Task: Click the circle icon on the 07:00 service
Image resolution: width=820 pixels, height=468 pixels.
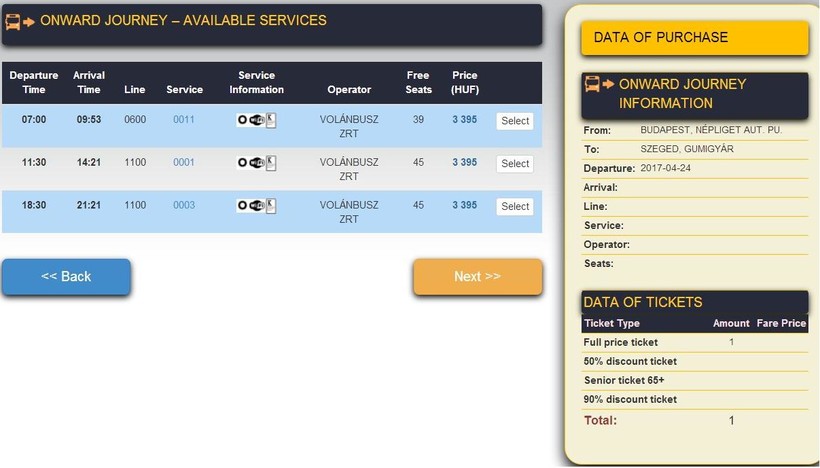Action: tap(242, 121)
